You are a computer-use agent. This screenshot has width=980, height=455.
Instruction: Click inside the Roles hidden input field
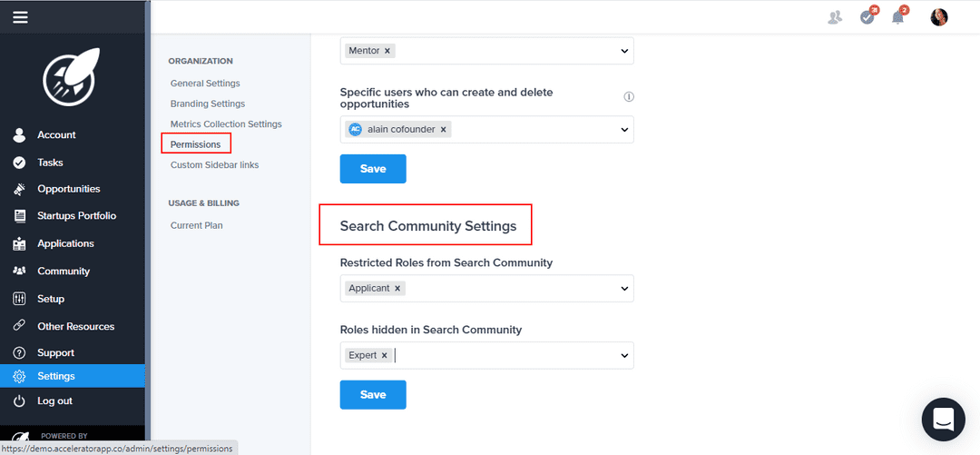499,355
